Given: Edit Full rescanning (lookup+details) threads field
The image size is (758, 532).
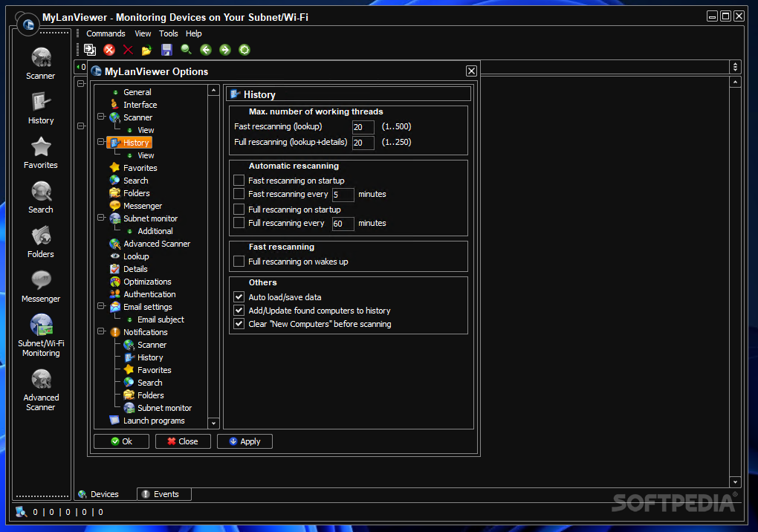Looking at the screenshot, I should 363,143.
